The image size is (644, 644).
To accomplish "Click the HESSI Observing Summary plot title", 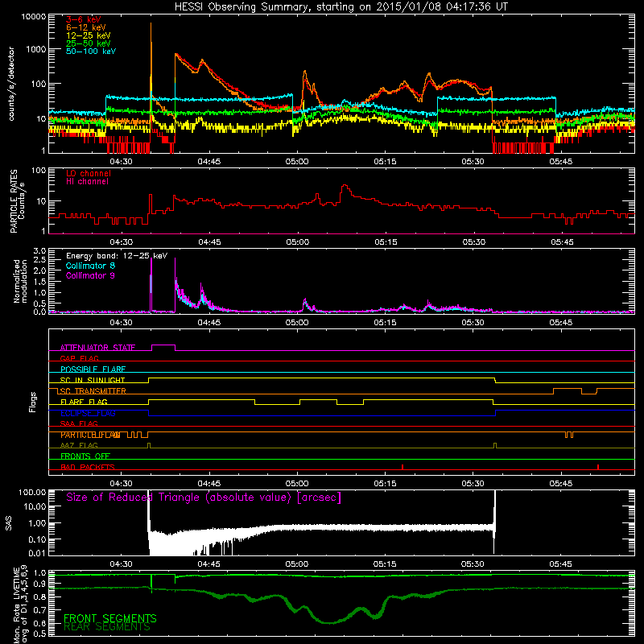I will click(x=341, y=7).
